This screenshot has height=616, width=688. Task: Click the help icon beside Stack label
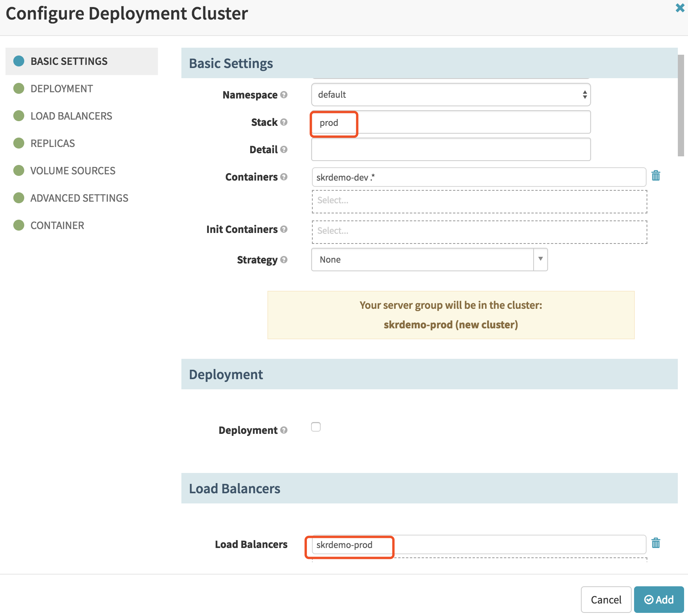[284, 122]
